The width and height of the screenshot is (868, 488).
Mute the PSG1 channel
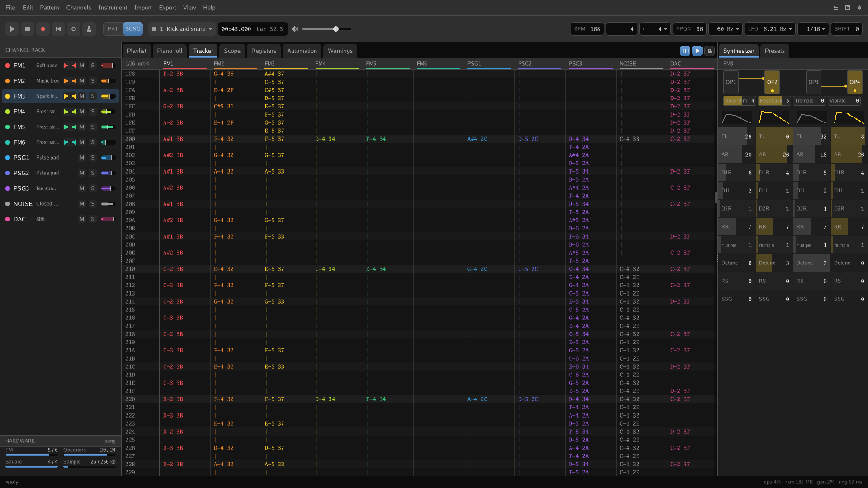[x=82, y=158]
